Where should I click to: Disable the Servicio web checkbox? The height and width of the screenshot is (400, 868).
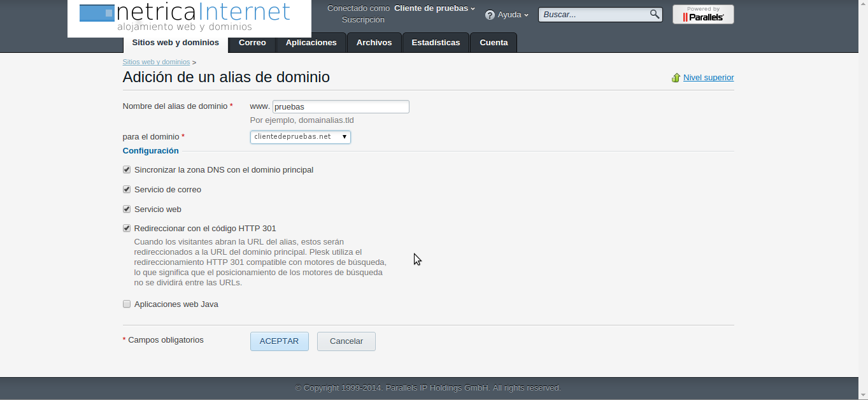127,210
